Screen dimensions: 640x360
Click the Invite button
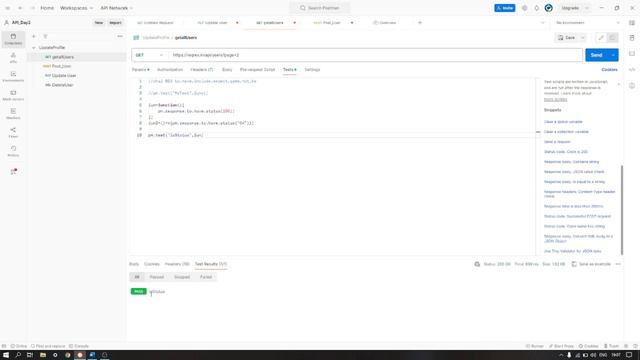pyautogui.click(x=504, y=8)
